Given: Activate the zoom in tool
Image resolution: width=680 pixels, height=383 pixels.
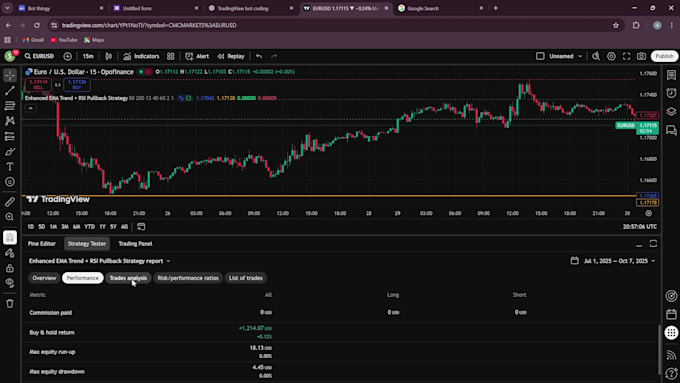Looking at the screenshot, I should click(x=10, y=217).
